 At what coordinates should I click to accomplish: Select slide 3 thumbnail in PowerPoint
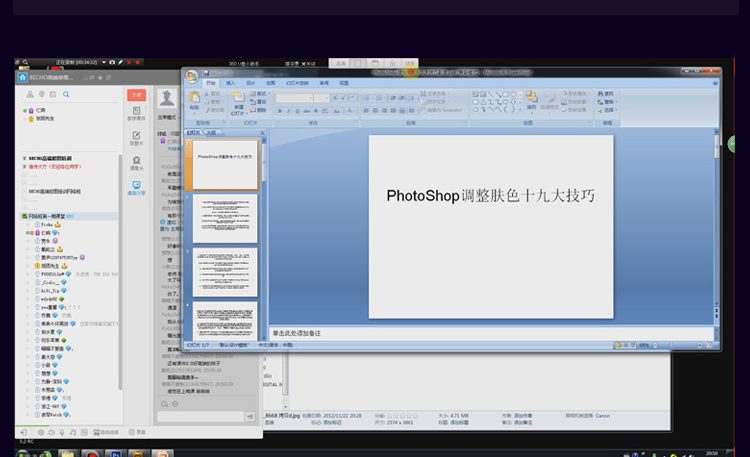click(225, 272)
